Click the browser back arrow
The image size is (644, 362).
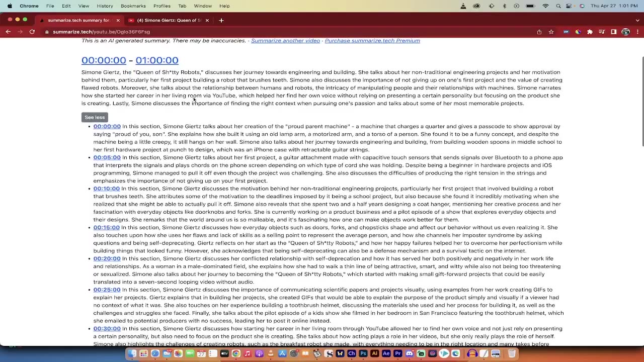pyautogui.click(x=8, y=32)
